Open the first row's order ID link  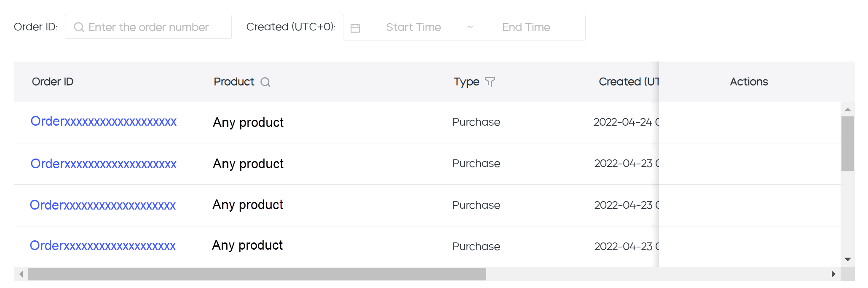(x=103, y=121)
